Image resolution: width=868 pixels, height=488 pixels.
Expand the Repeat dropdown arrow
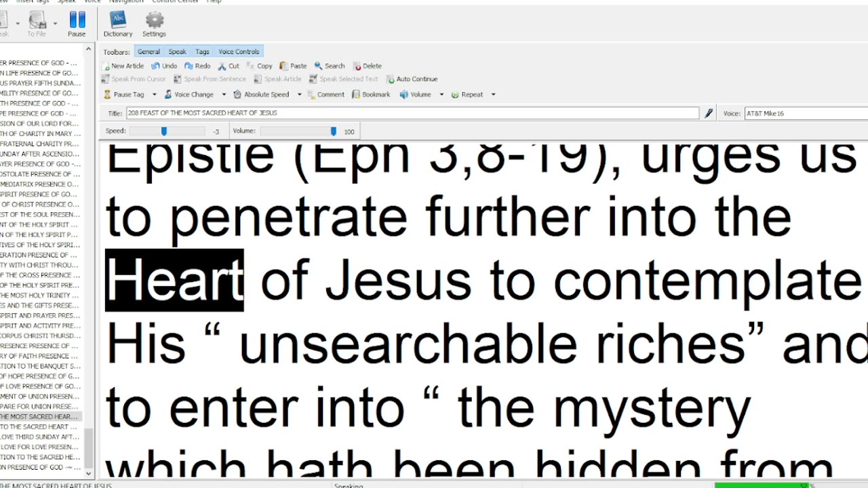[493, 95]
